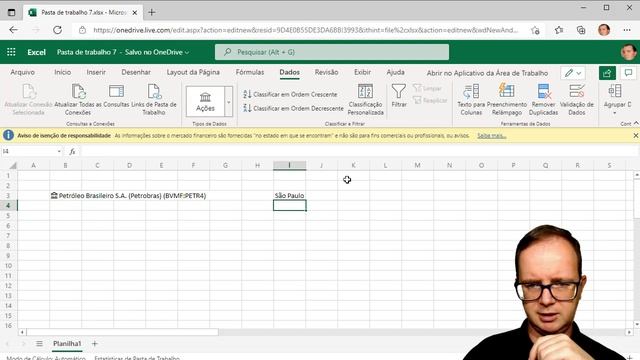This screenshot has width=640, height=360.
Task: Open the Desenhar tab
Action: pos(136,72)
